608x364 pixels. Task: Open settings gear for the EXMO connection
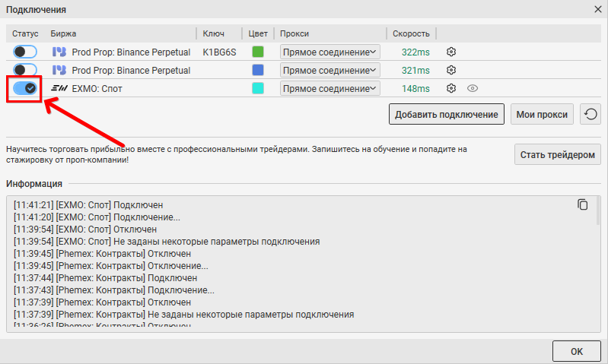(451, 88)
